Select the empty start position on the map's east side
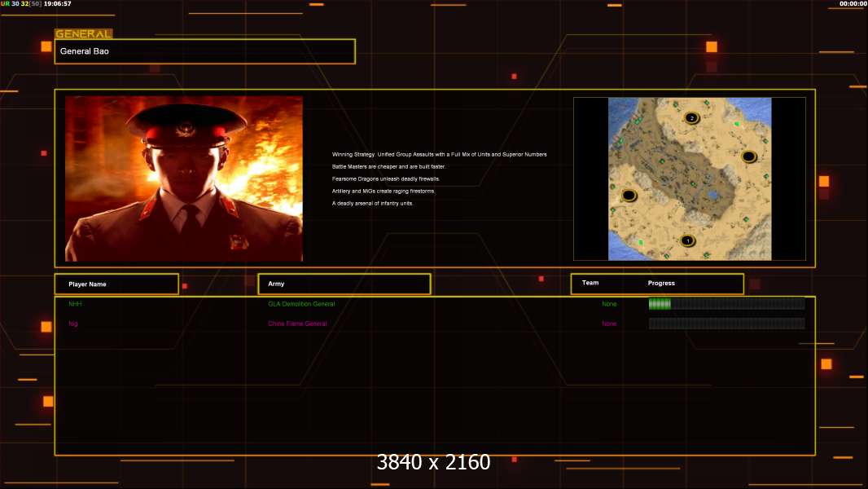This screenshot has width=868, height=489. (x=748, y=156)
